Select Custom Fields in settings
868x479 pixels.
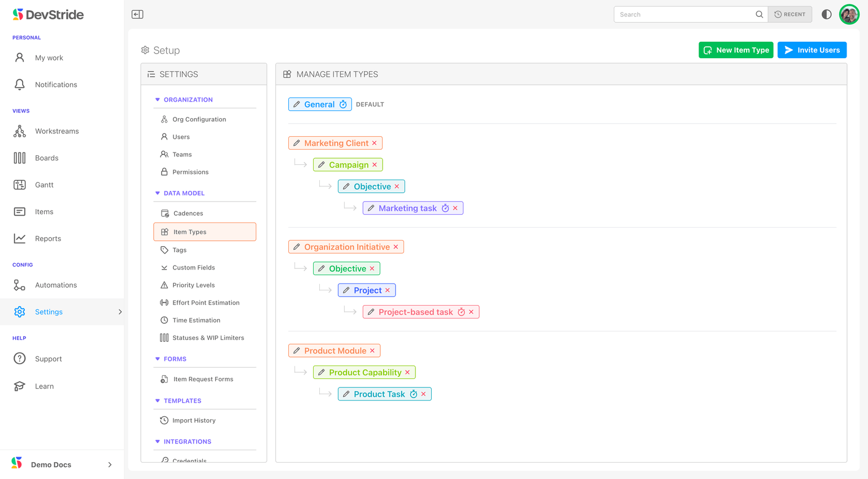coord(193,268)
